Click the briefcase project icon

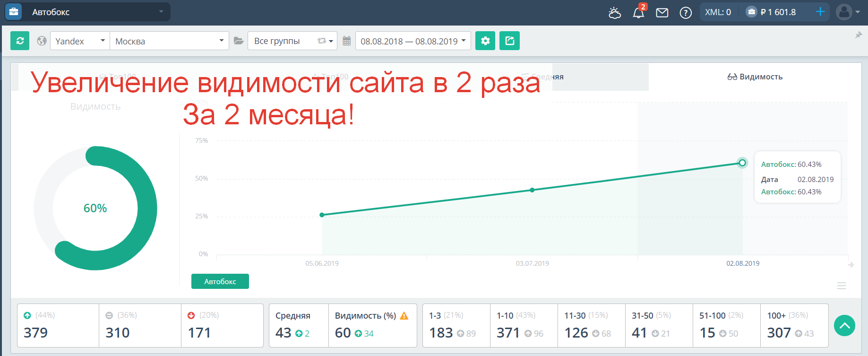14,12
